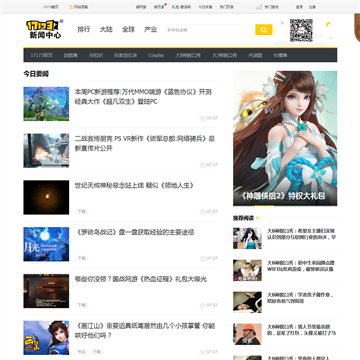This screenshot has height=360, width=360.
Task: Open 今日开服 in top utility bar
Action: click(205, 7)
